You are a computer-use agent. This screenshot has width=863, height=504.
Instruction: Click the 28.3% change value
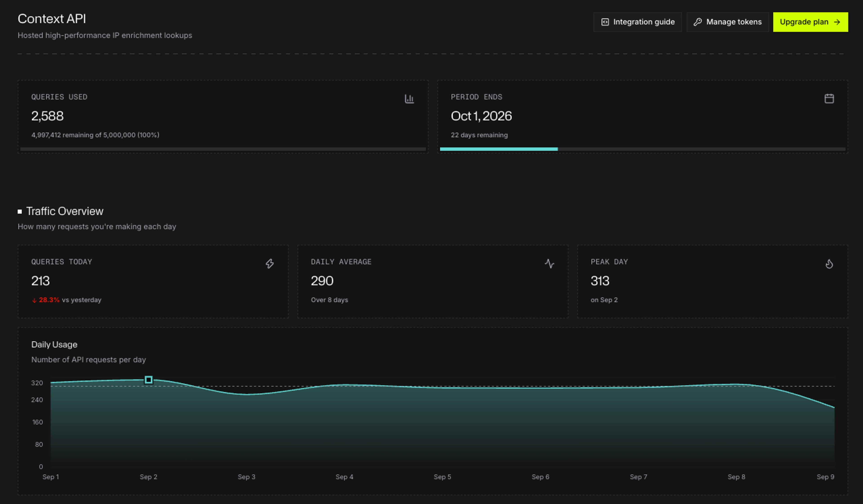point(49,300)
